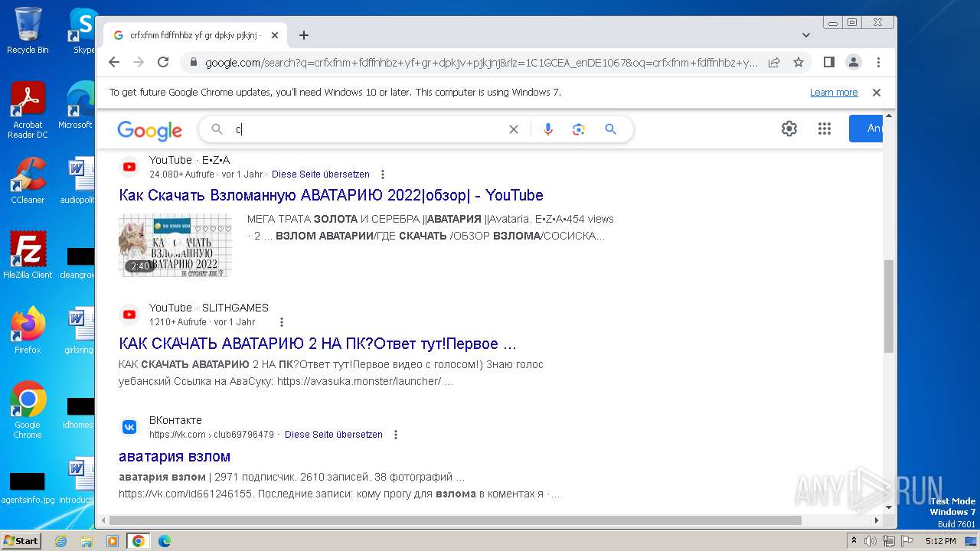Search by image with Google Lens icon
Image resolution: width=980 pixels, height=551 pixels.
[579, 129]
